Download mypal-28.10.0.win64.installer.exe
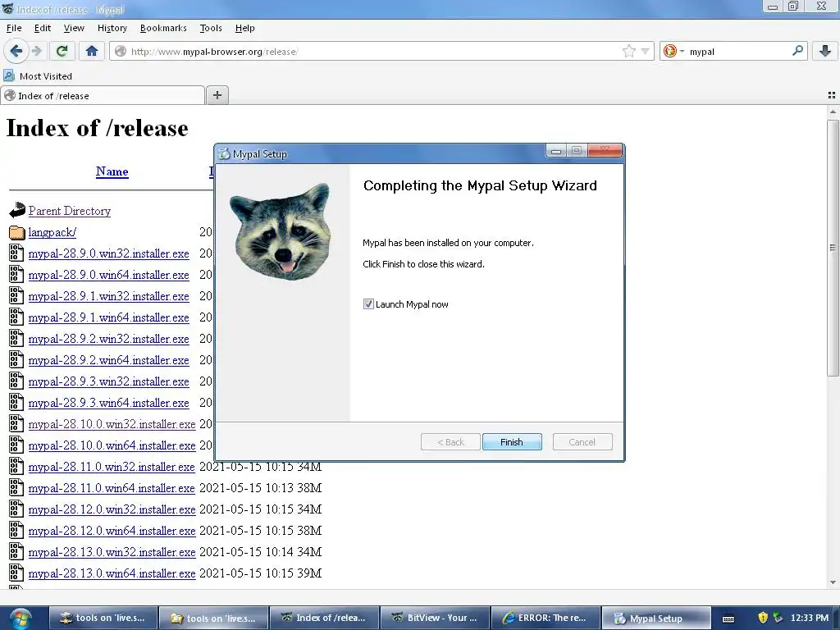 tap(112, 445)
